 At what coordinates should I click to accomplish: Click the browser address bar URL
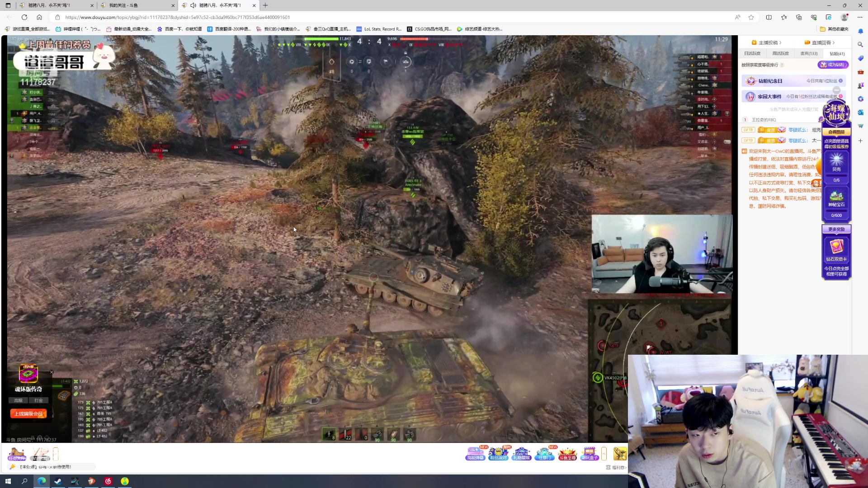click(x=177, y=17)
